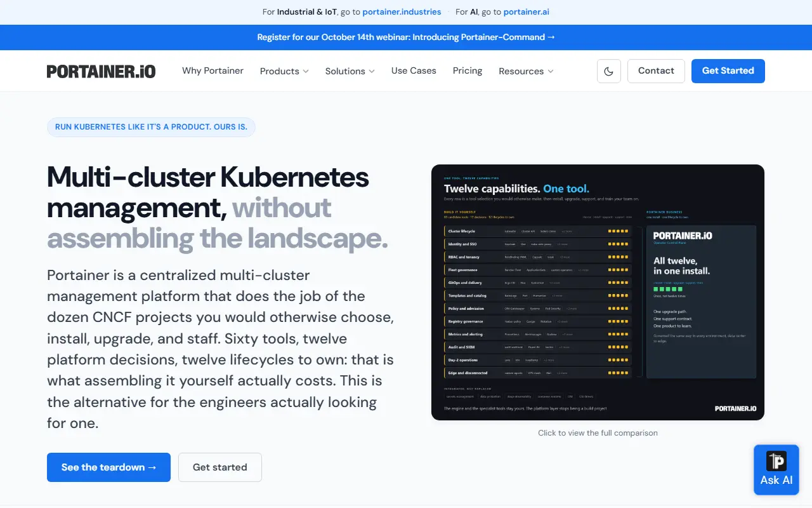The height and width of the screenshot is (508, 812).
Task: Click the "RUN KUBERNETES LIKE IT'S A PRODUCT" badge
Action: pyautogui.click(x=151, y=127)
